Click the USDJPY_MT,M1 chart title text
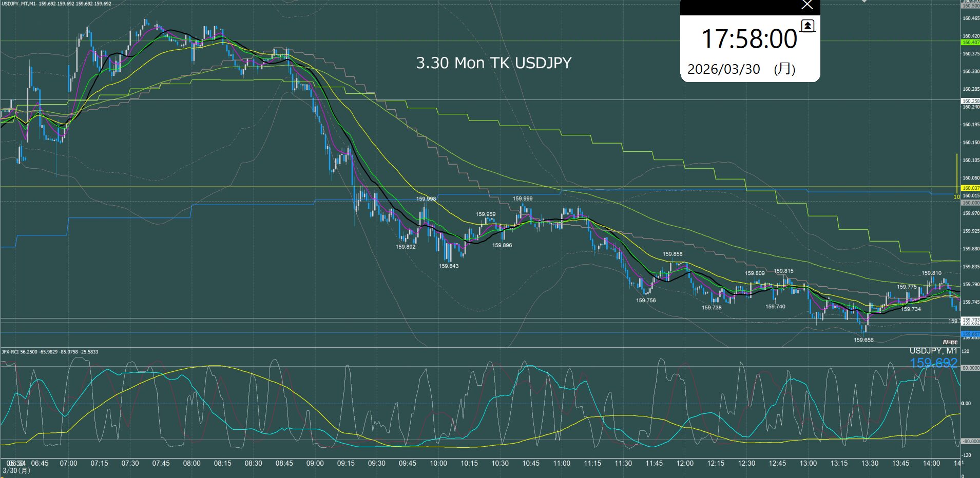The image size is (980, 478). pyautogui.click(x=19, y=4)
